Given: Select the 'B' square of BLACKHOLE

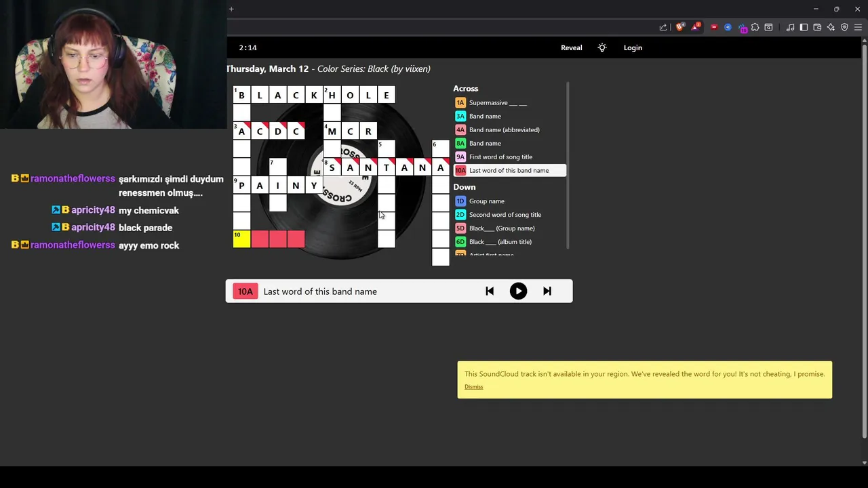Looking at the screenshot, I should coord(241,95).
